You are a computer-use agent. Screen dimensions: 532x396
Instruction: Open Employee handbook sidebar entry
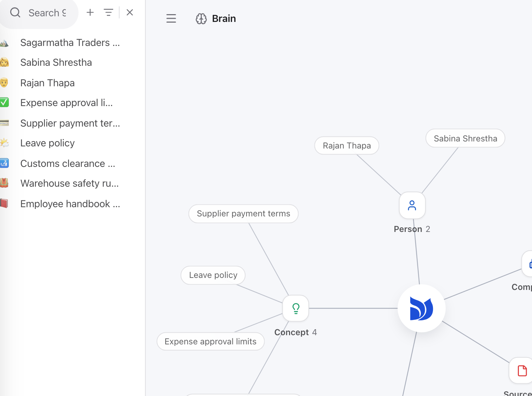pos(70,204)
